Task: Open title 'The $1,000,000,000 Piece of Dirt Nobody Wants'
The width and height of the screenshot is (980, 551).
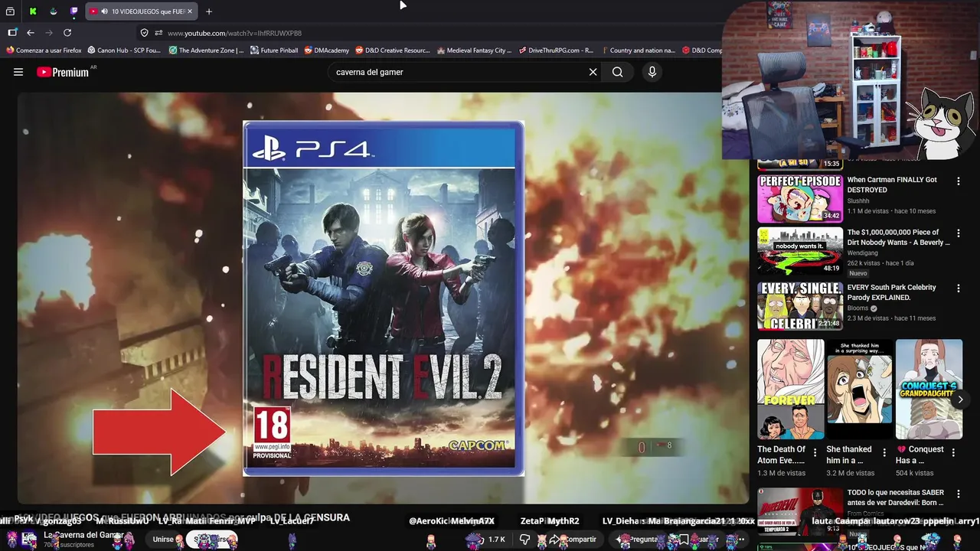Action: coord(898,237)
